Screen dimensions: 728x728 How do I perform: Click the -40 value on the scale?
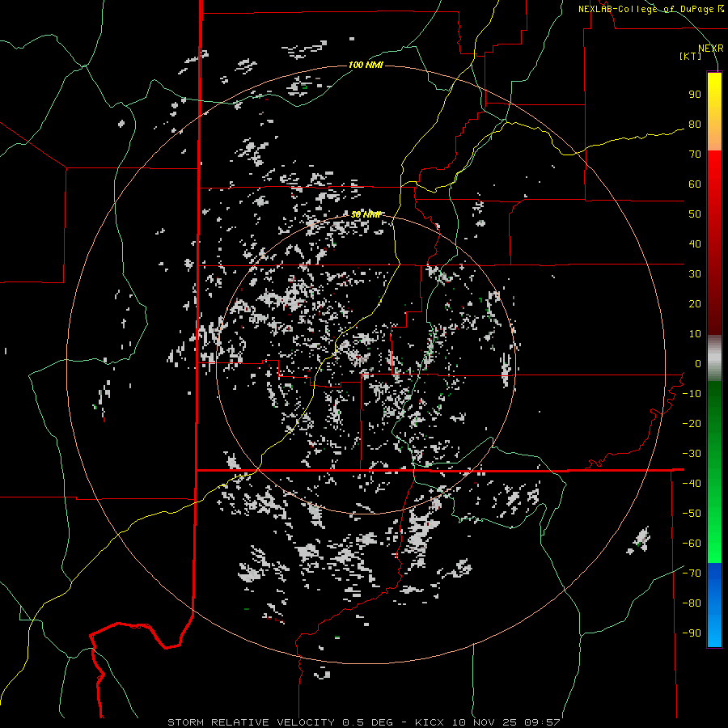click(x=692, y=484)
